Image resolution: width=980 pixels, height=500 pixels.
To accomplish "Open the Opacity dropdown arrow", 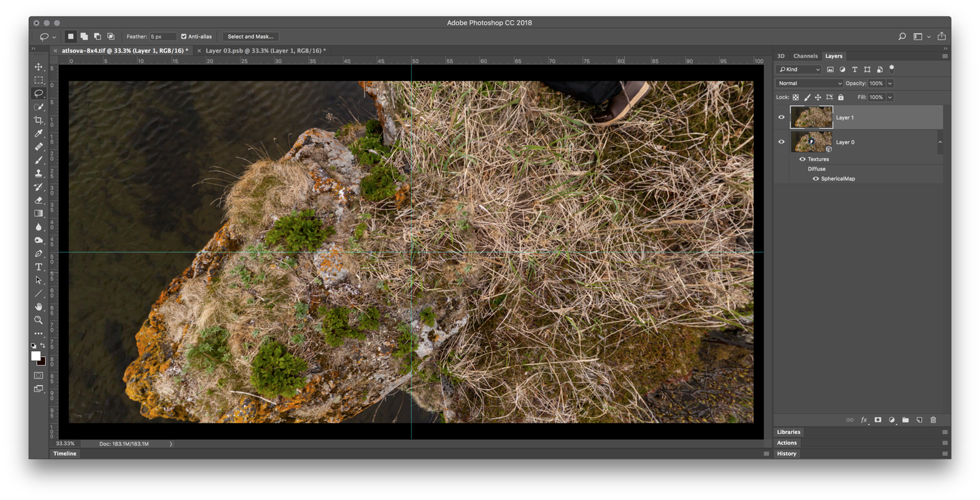I will (x=890, y=83).
